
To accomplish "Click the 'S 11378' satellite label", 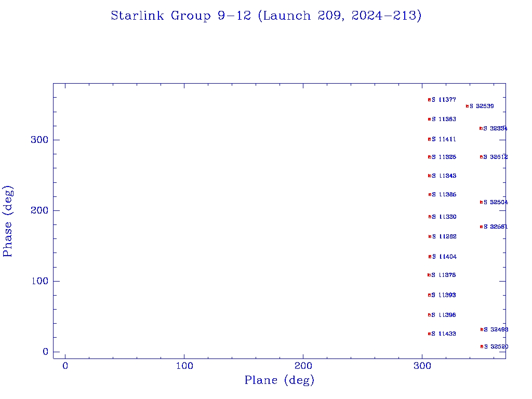I will pyautogui.click(x=444, y=275).
